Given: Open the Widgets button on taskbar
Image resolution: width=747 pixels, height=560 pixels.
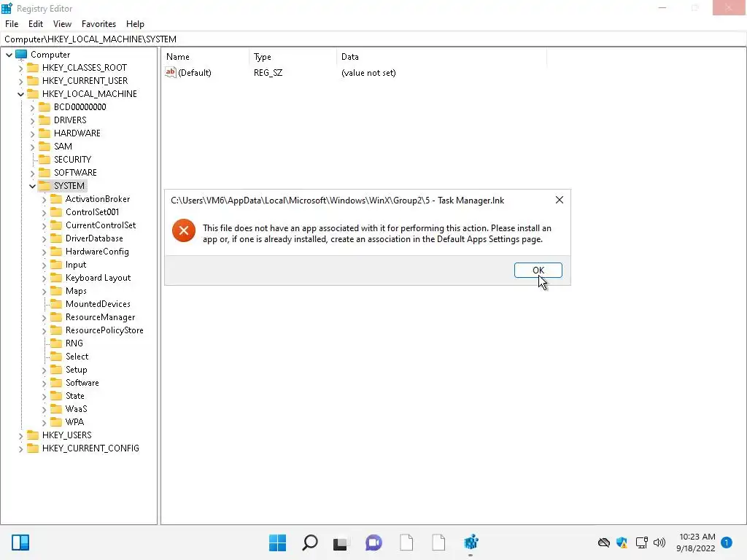Looking at the screenshot, I should pos(20,542).
